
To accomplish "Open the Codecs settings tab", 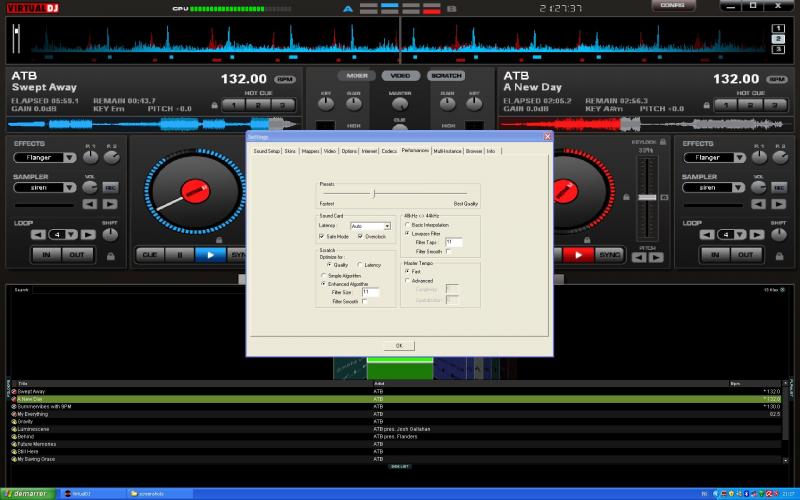I will (x=389, y=150).
